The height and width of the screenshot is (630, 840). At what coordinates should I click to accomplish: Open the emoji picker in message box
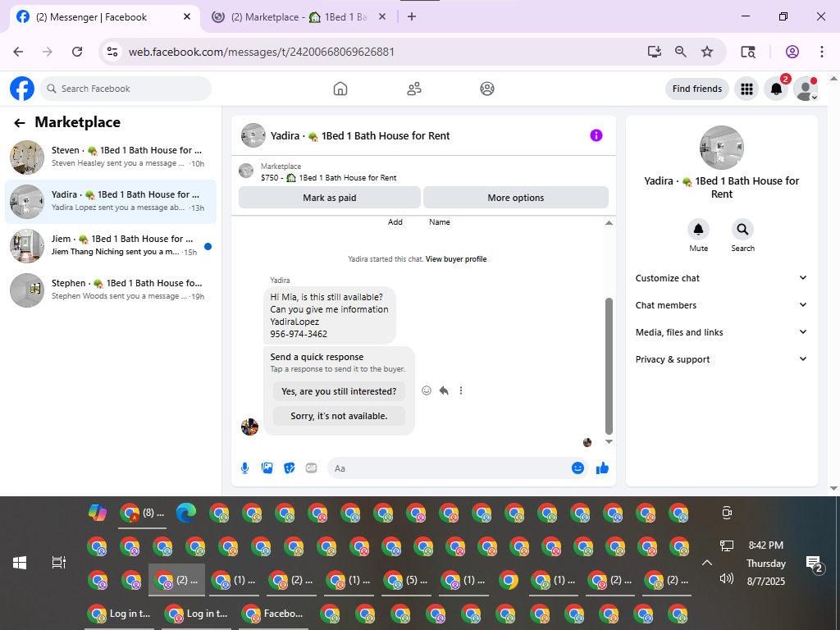point(577,468)
